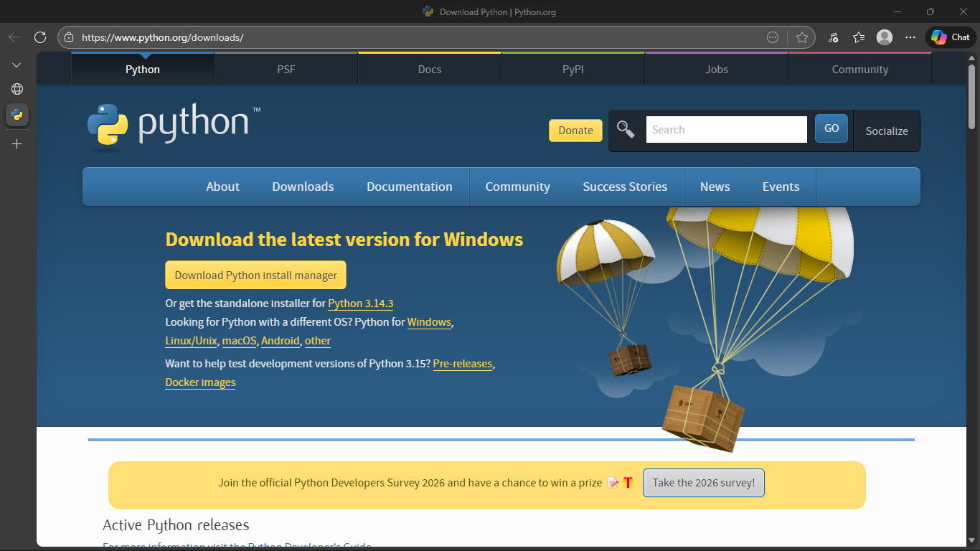Expand the Socialize dropdown
Image resolution: width=980 pixels, height=551 pixels.
tap(887, 131)
